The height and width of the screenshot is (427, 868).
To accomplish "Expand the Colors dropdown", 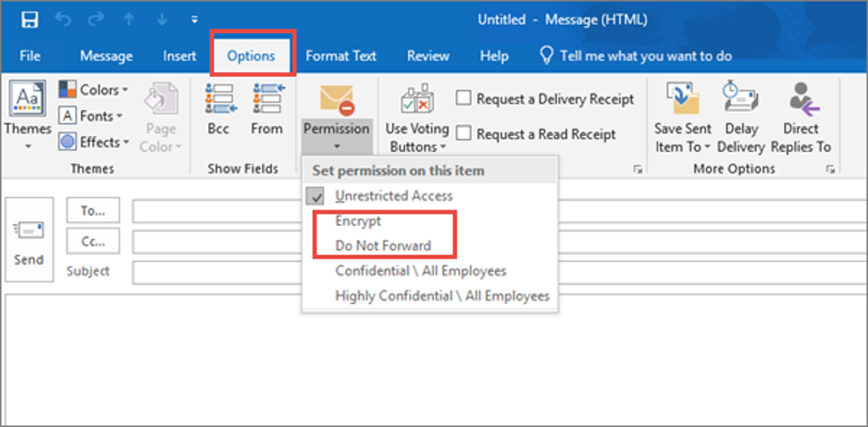I will [x=93, y=90].
